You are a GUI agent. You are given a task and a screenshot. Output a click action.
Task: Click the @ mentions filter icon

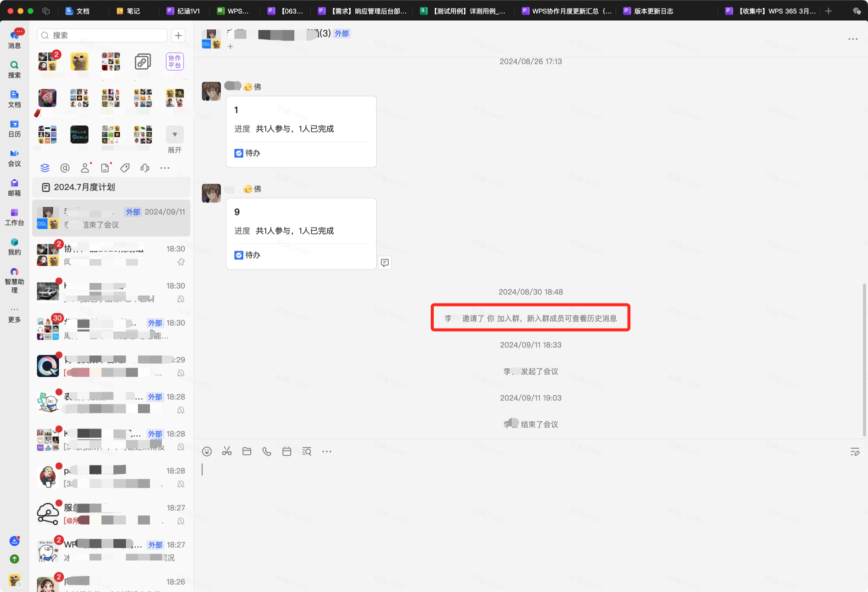click(65, 168)
